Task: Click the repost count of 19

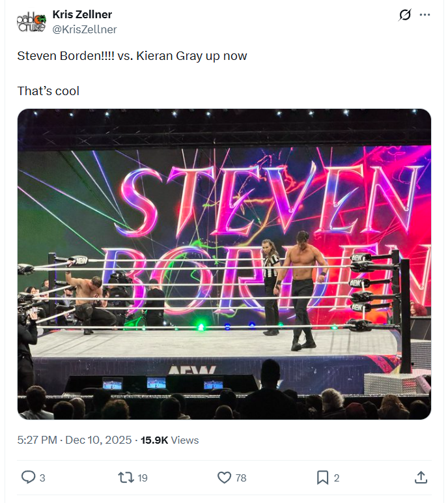Action: [x=143, y=478]
